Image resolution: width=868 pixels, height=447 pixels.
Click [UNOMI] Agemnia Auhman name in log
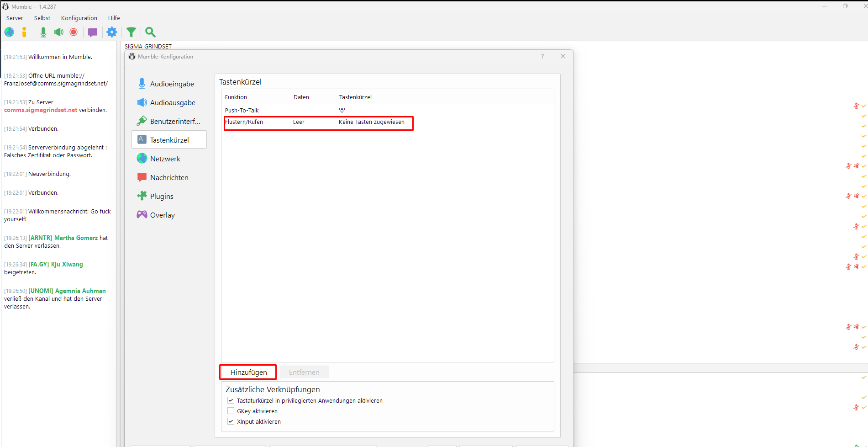pyautogui.click(x=67, y=291)
